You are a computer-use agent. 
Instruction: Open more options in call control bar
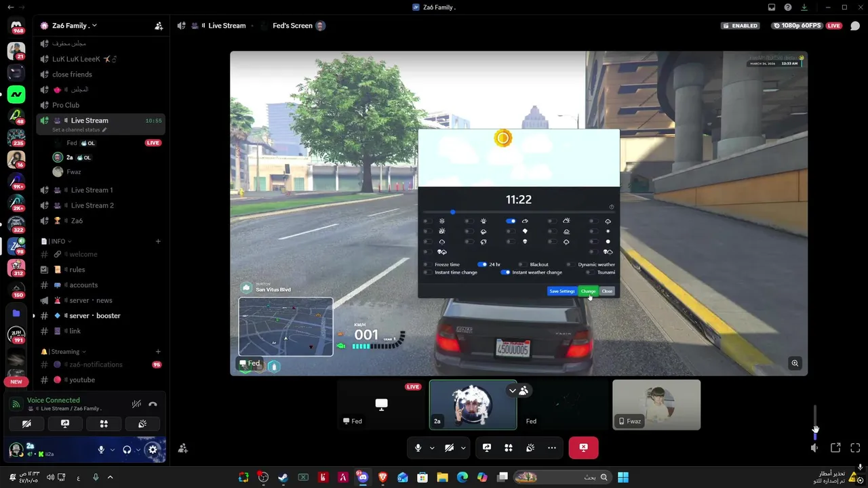552,448
